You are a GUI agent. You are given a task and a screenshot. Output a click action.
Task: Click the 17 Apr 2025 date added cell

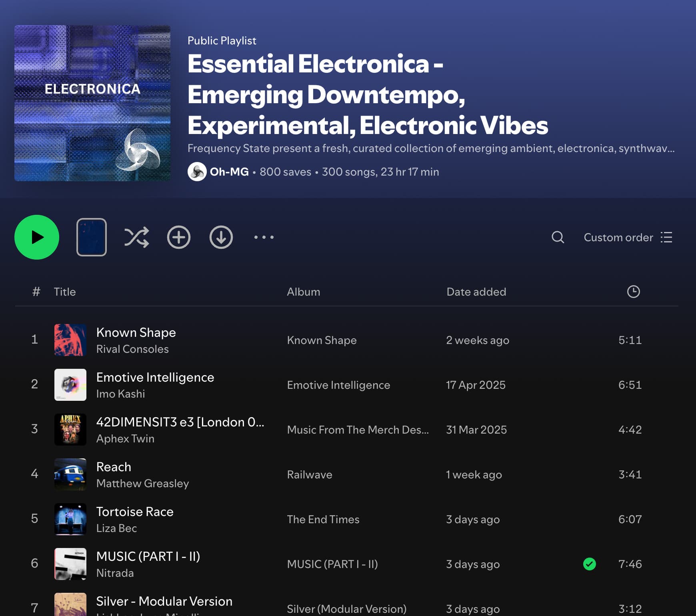[476, 385]
